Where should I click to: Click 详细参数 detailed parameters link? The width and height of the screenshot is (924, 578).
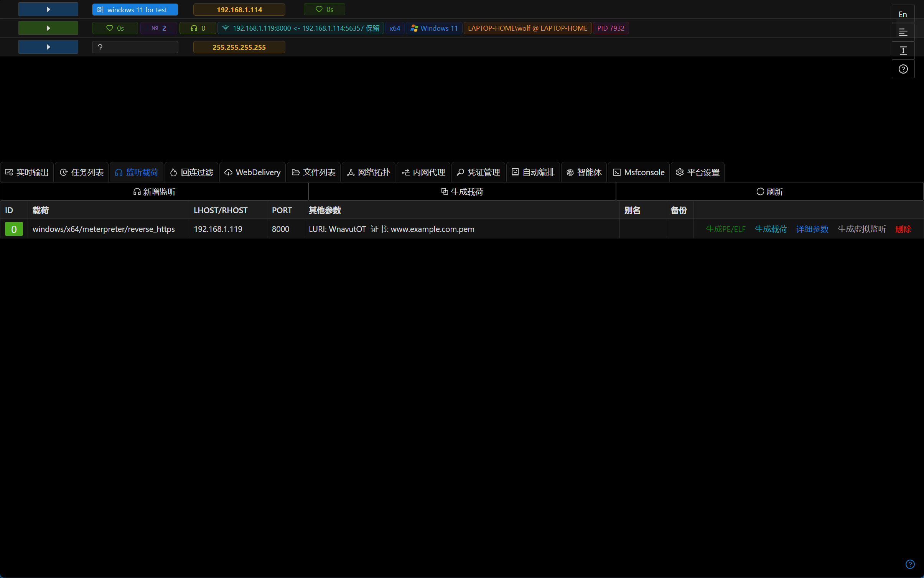click(812, 229)
